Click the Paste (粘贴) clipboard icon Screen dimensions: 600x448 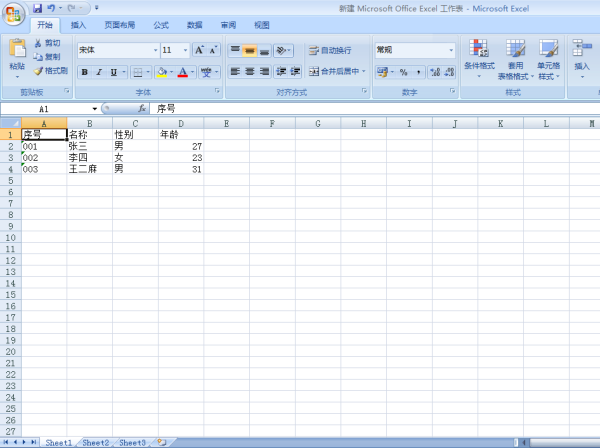[17, 52]
